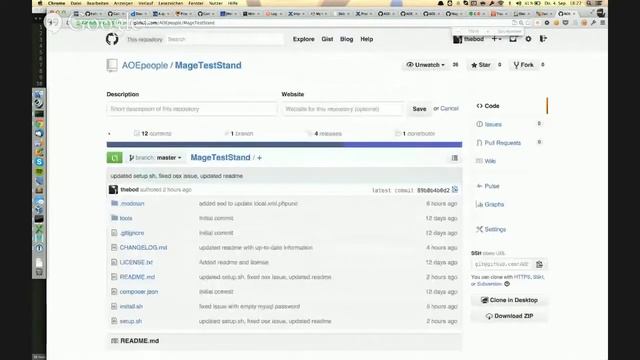
Task: Open the Chrome menu in macOS menu bar
Action: tap(57, 3)
